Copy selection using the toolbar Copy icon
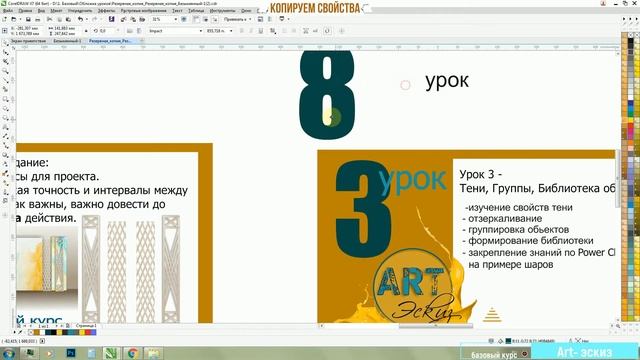The width and height of the screenshot is (640, 360). (x=59, y=19)
